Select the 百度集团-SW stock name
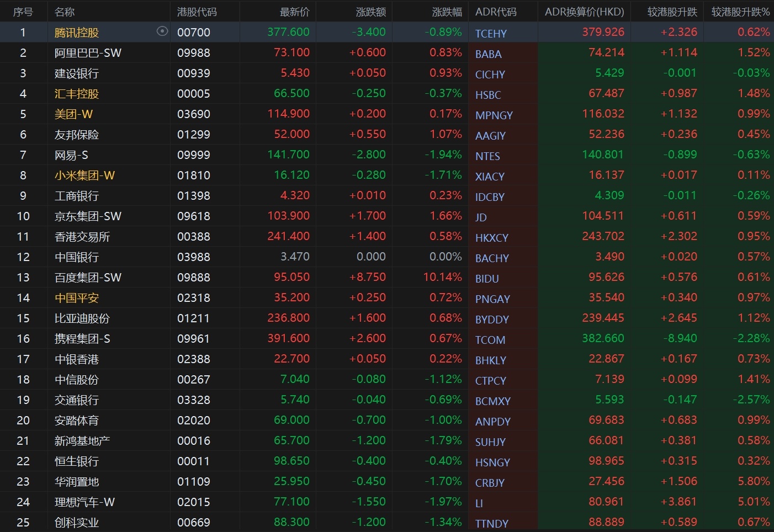Viewport: 774px width, 532px height. (88, 278)
